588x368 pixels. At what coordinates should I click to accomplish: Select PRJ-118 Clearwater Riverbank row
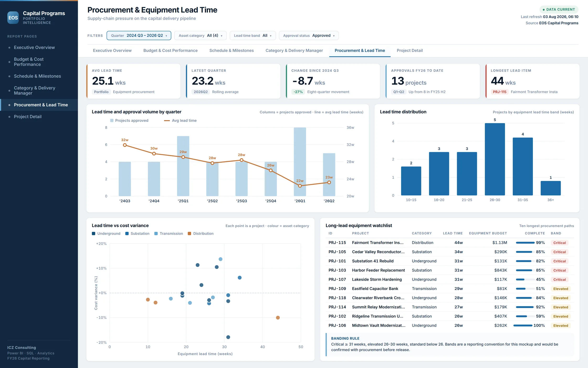point(450,298)
